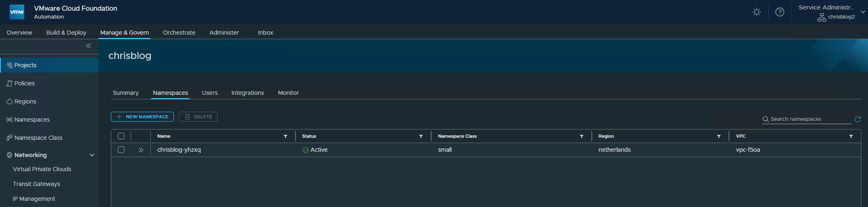Image resolution: width=868 pixels, height=207 pixels.
Task: Click the Networking globe icon
Action: pos(9,155)
